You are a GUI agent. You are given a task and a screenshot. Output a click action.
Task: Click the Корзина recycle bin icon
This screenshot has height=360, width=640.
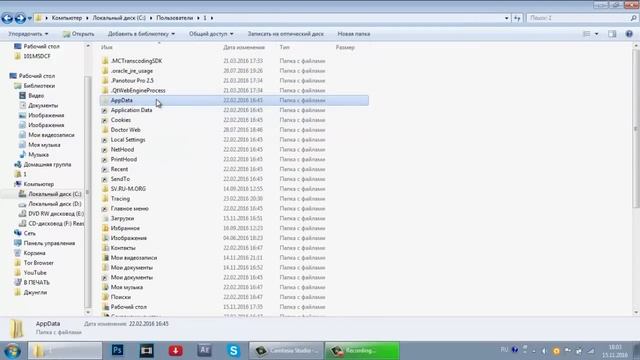tap(18, 253)
